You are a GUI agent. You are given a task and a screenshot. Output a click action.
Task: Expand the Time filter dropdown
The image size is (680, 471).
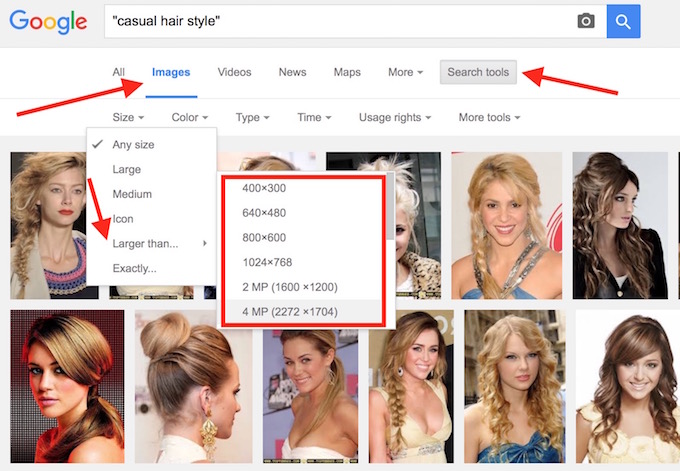point(315,118)
